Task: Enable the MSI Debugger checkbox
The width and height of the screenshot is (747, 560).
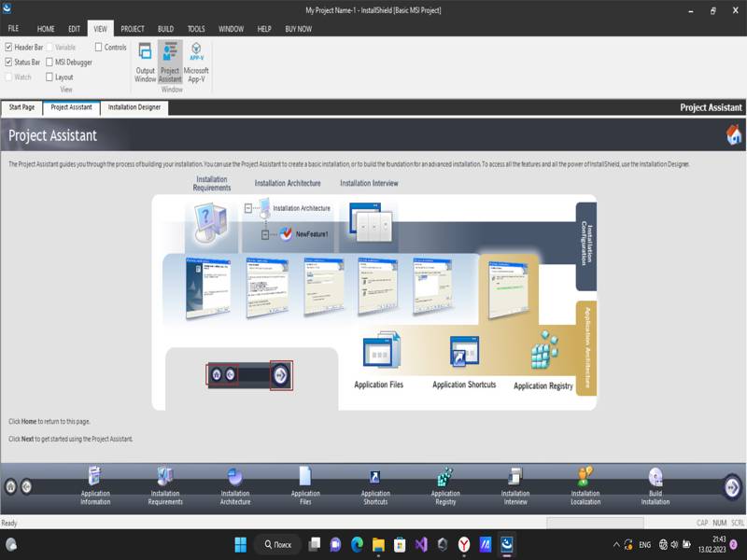Action: [49, 63]
